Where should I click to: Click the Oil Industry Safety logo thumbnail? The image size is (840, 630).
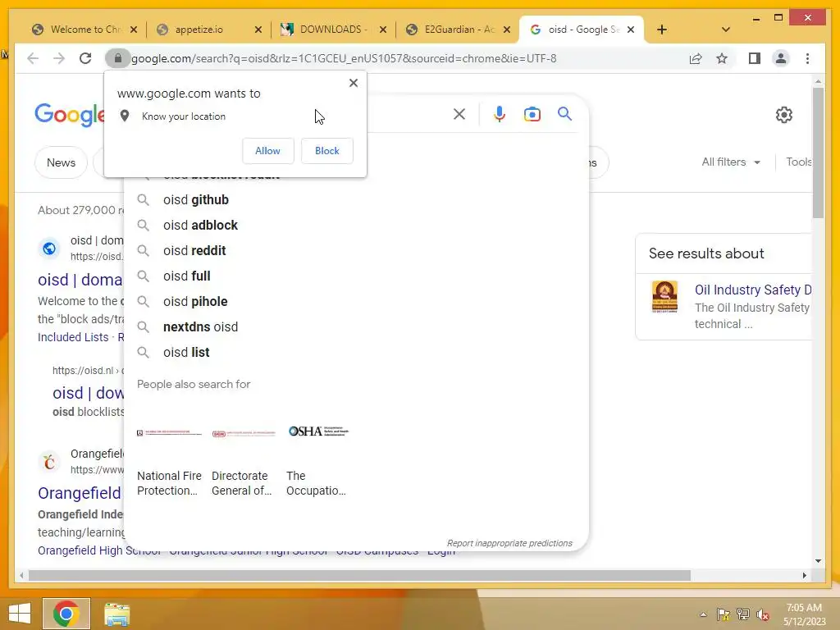[664, 296]
